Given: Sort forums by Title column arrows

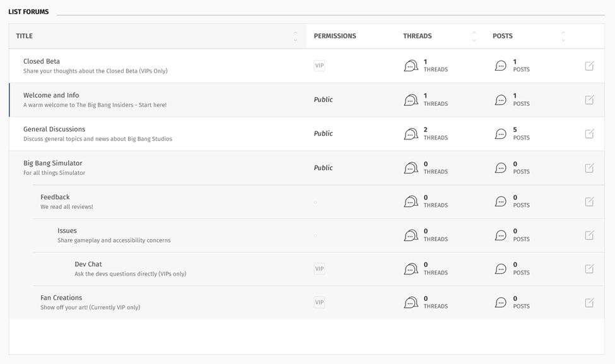Looking at the screenshot, I should (x=295, y=37).
